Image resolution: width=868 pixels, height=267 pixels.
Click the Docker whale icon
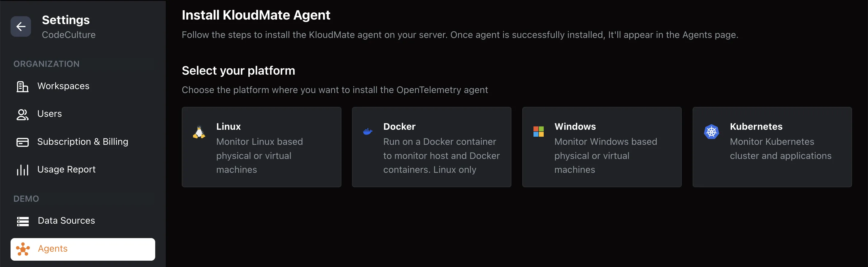point(368,131)
